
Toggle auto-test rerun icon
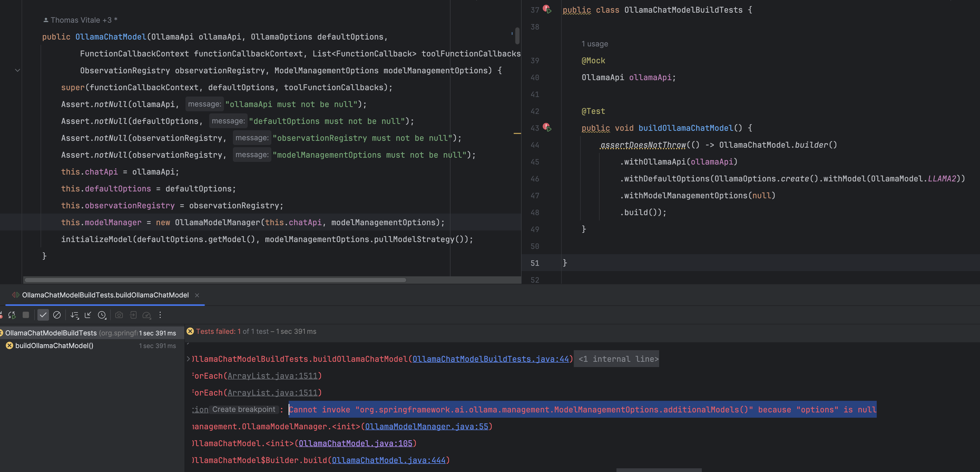(x=12, y=315)
